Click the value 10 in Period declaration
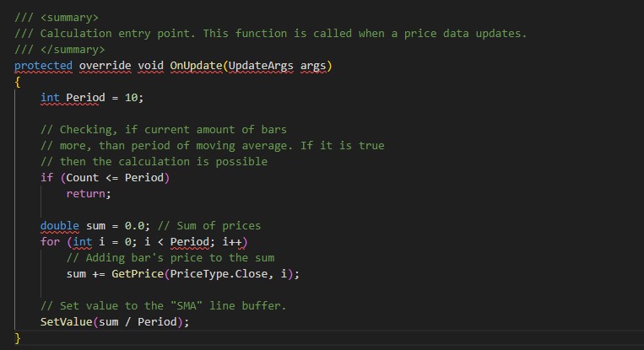The height and width of the screenshot is (350, 644). point(131,97)
